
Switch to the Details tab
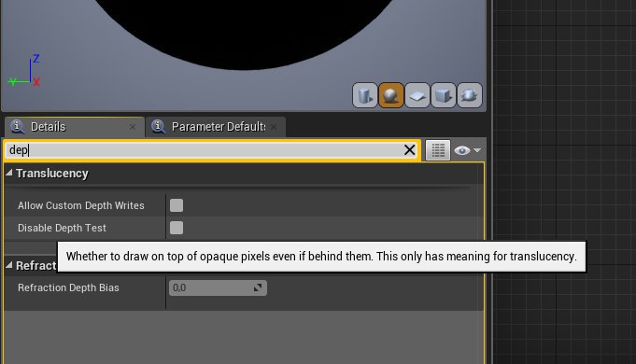(x=75, y=127)
